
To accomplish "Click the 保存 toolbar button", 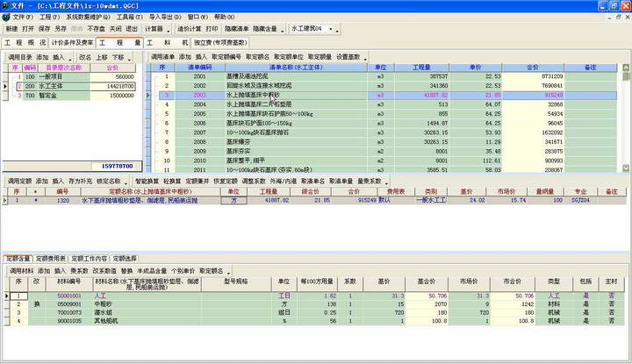I will 44,29.
